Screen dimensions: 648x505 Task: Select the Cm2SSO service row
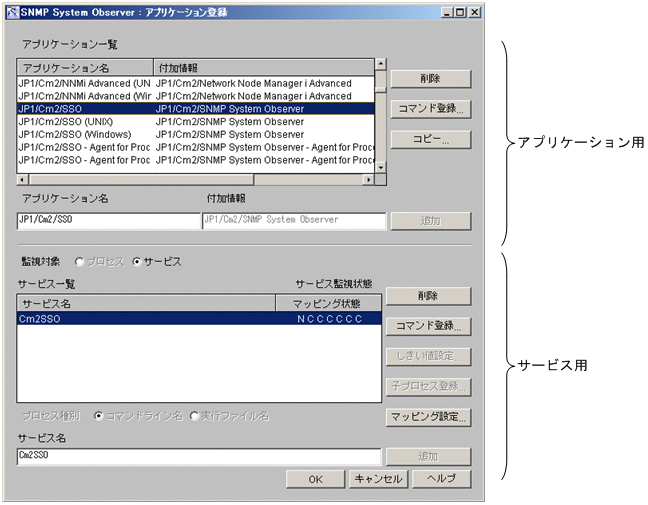pyautogui.click(x=199, y=319)
